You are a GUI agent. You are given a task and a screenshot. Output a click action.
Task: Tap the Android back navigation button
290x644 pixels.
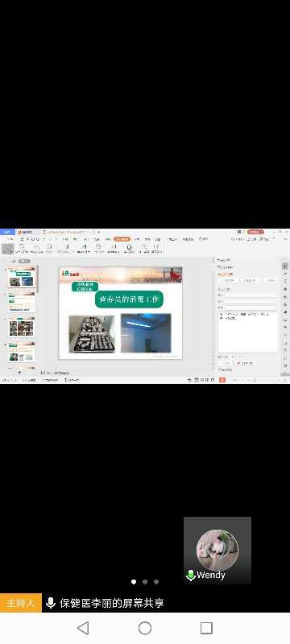click(83, 628)
